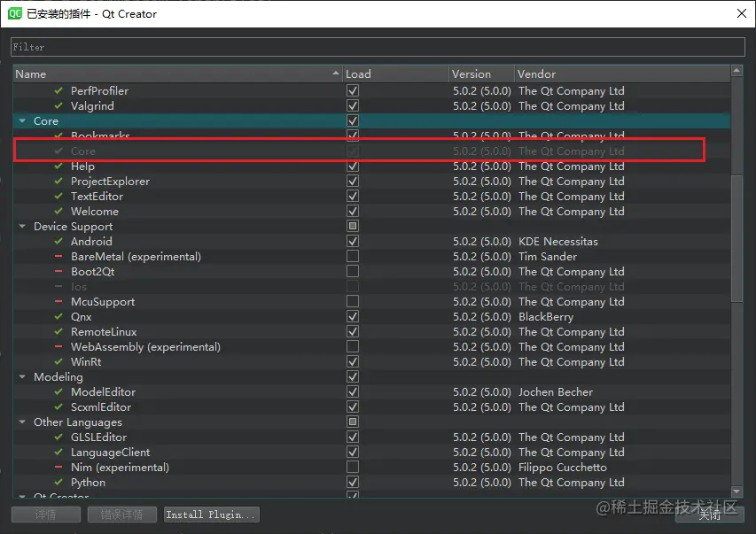Screen dimensions: 756x534
Task: Collapse the Modeling group
Action: point(22,377)
